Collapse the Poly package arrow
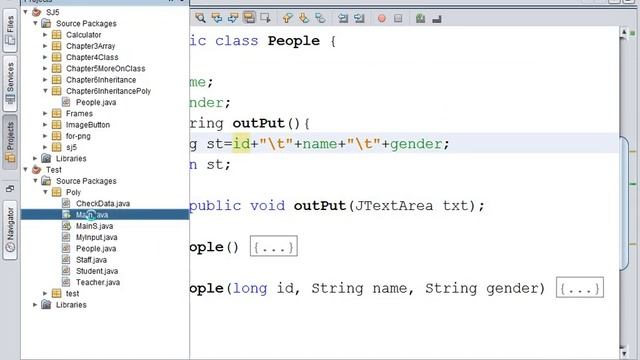The width and height of the screenshot is (640, 360). tap(45, 192)
